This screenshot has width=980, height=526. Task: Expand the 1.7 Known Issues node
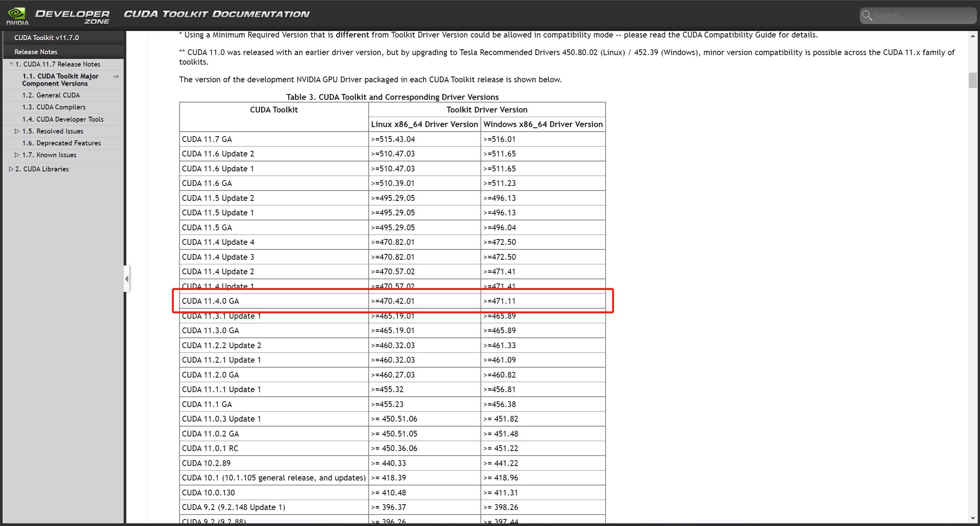(x=17, y=155)
